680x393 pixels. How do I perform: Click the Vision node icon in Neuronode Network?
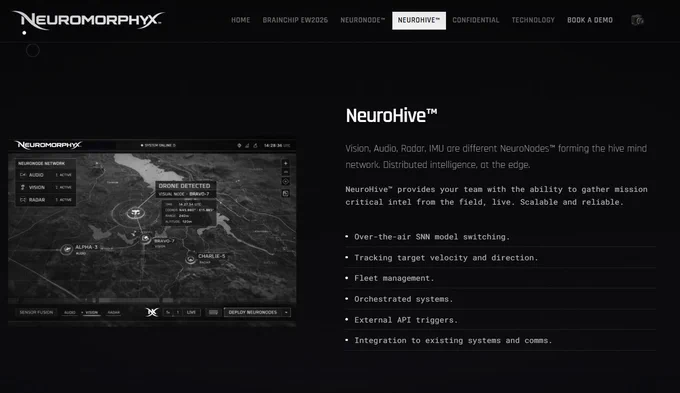[x=23, y=187]
